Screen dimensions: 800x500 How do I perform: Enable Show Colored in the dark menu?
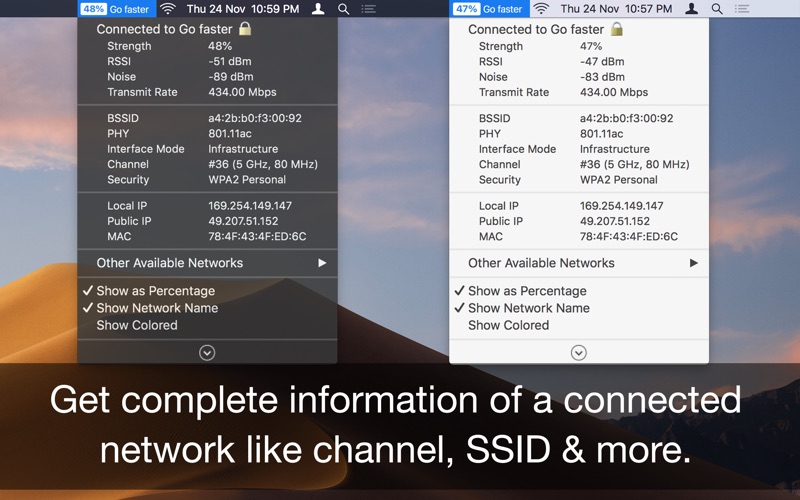coord(136,325)
